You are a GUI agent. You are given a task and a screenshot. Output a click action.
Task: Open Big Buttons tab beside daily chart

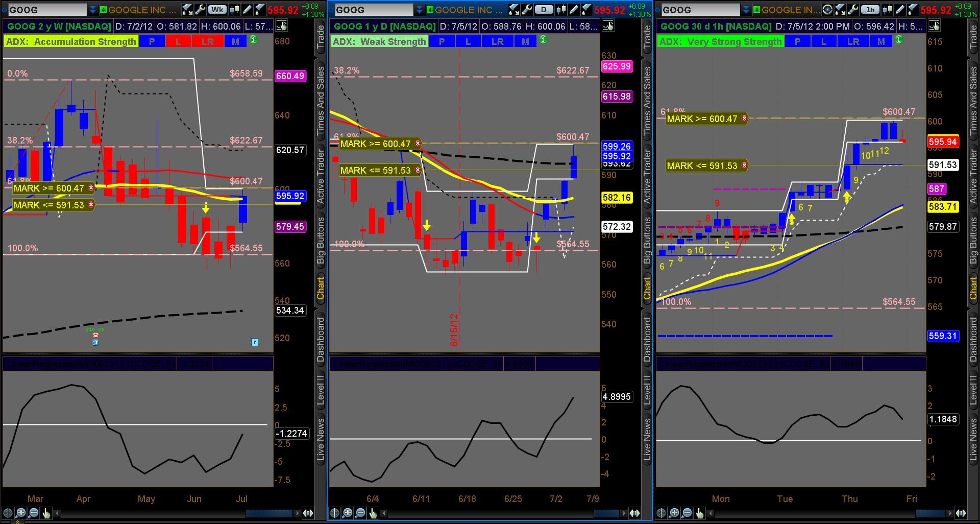(x=647, y=240)
